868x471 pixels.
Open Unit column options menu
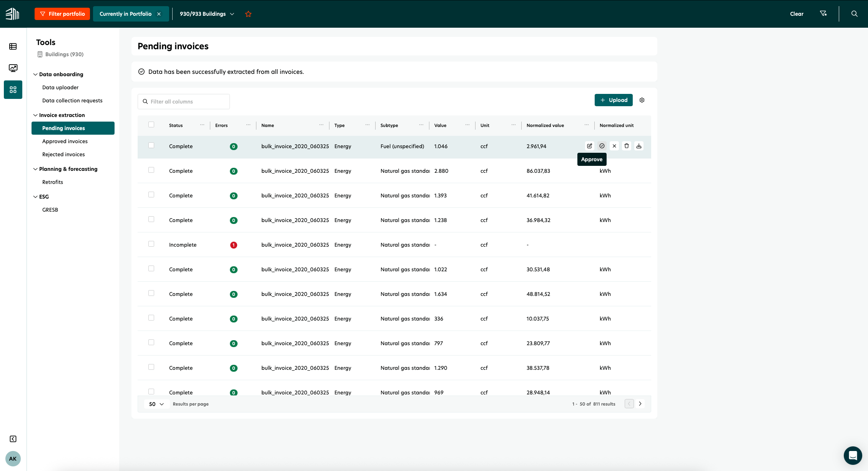(514, 125)
